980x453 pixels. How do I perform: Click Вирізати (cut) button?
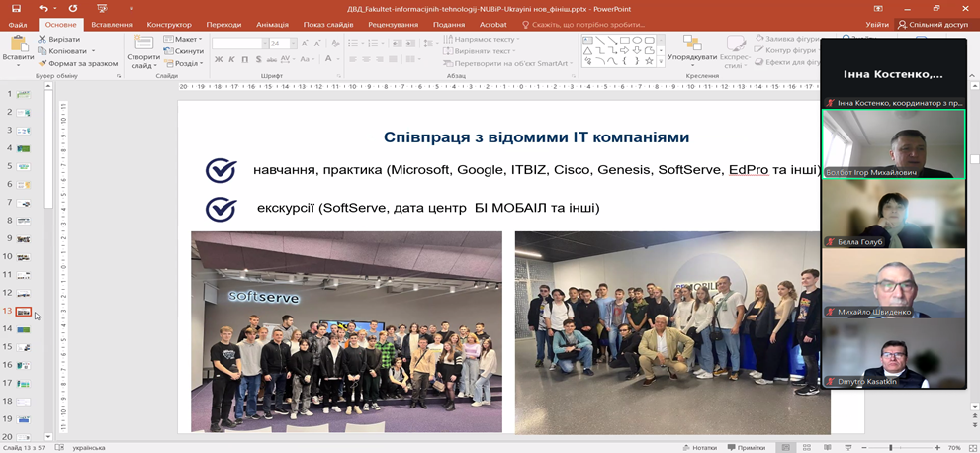pyautogui.click(x=58, y=39)
